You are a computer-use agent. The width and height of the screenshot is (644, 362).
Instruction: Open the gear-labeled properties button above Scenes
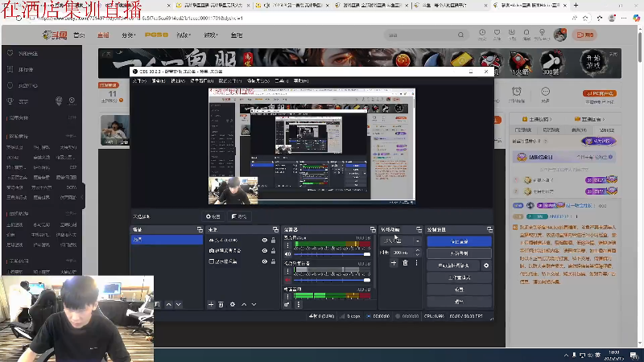213,216
